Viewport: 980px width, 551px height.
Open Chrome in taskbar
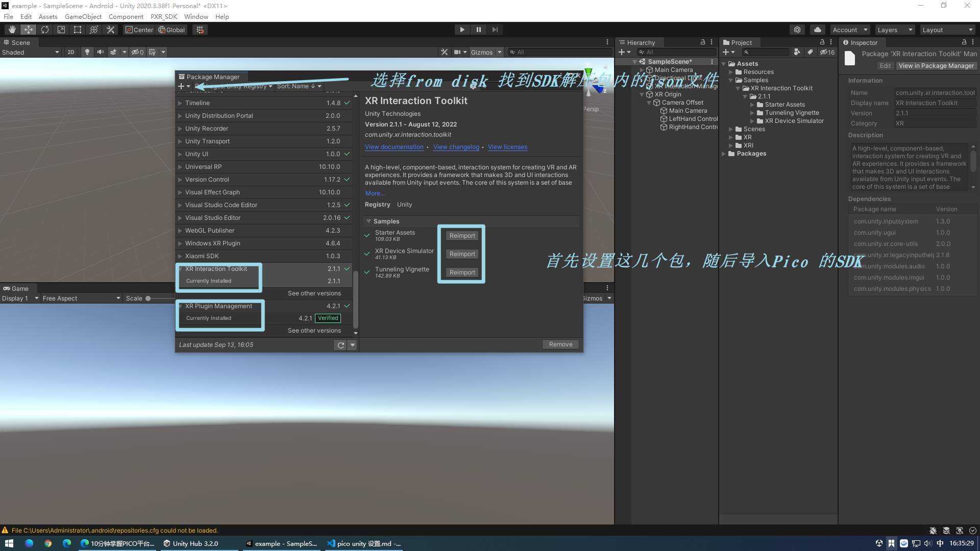tap(48, 543)
